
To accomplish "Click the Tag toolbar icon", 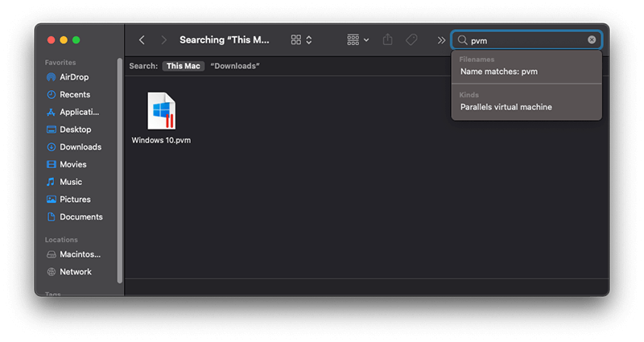I will point(411,39).
